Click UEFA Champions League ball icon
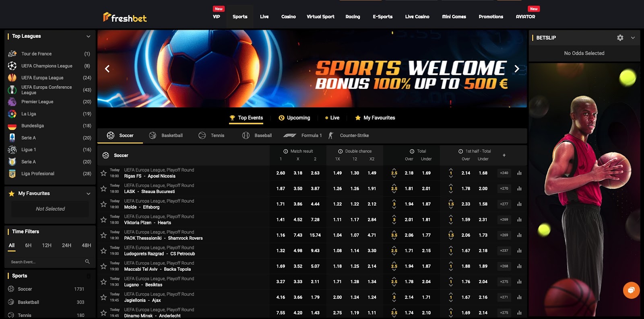Screen dimensions: 644x319 click(x=12, y=66)
